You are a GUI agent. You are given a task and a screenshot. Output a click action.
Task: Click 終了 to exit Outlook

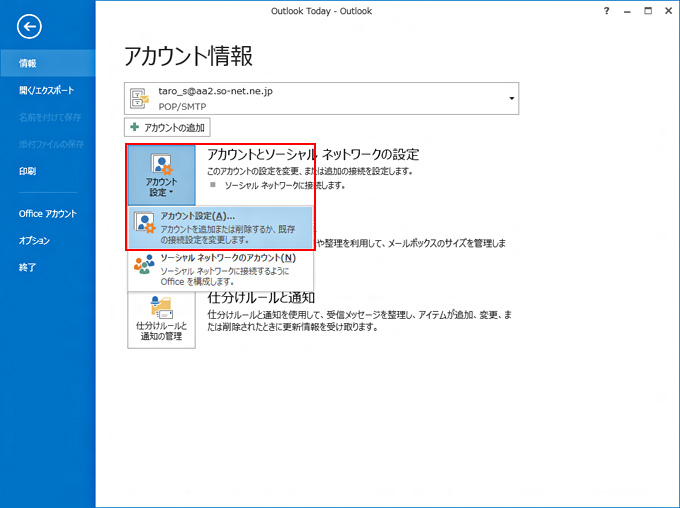[x=28, y=267]
